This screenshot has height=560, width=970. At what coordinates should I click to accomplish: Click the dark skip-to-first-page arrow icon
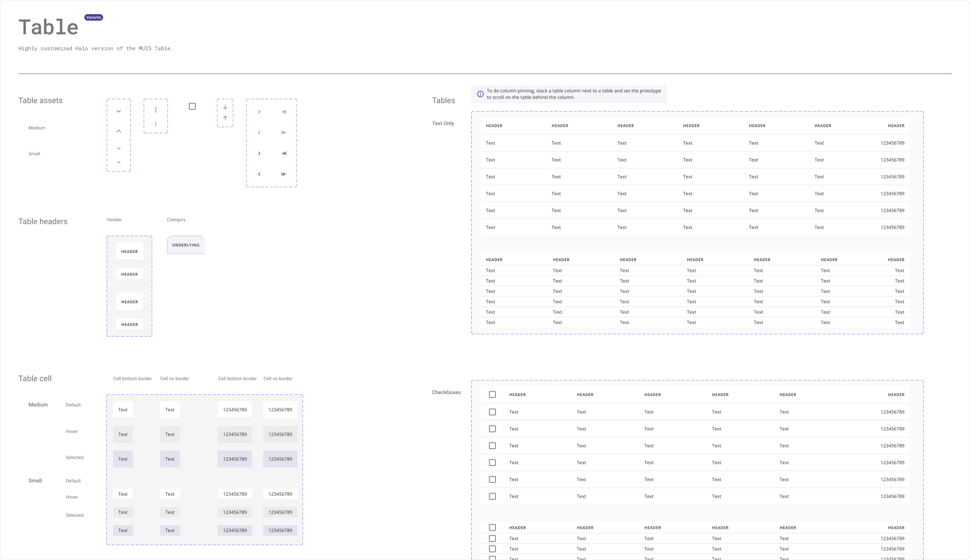pyautogui.click(x=284, y=174)
